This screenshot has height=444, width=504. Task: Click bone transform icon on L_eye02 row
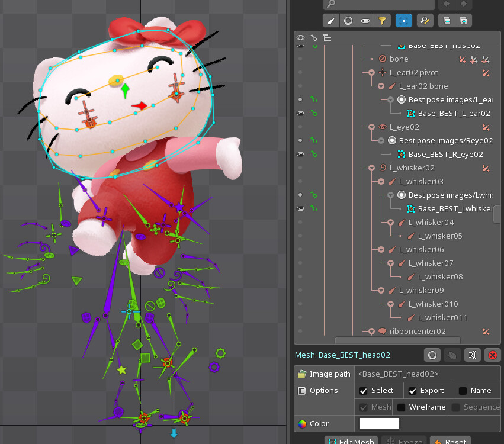click(486, 127)
